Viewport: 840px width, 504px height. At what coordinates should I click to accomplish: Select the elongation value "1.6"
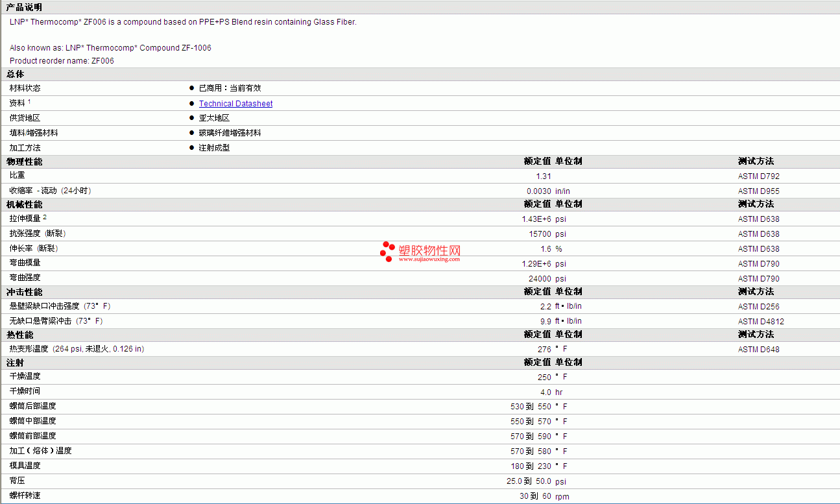546,249
